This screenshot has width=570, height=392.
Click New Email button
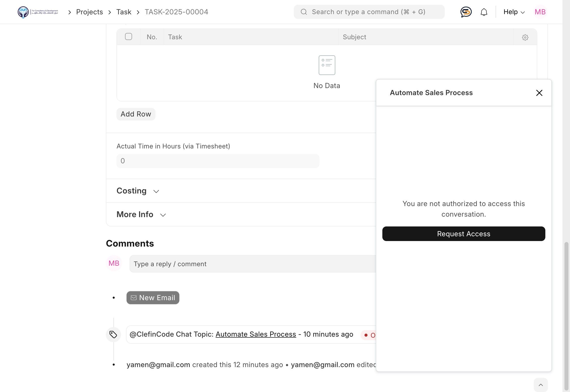[153, 298]
